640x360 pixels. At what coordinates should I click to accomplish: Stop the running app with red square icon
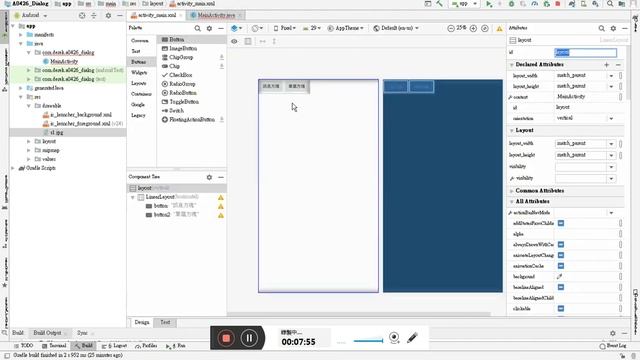[x=558, y=4]
